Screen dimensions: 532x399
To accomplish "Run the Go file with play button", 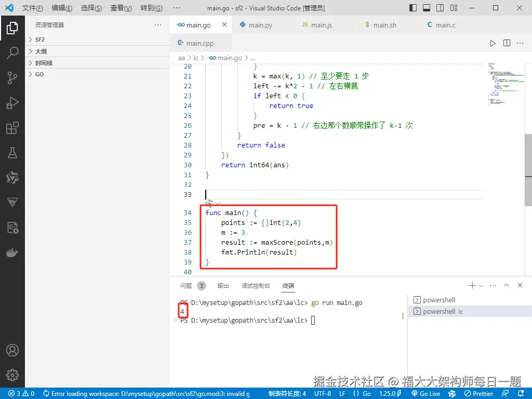I will click(493, 43).
